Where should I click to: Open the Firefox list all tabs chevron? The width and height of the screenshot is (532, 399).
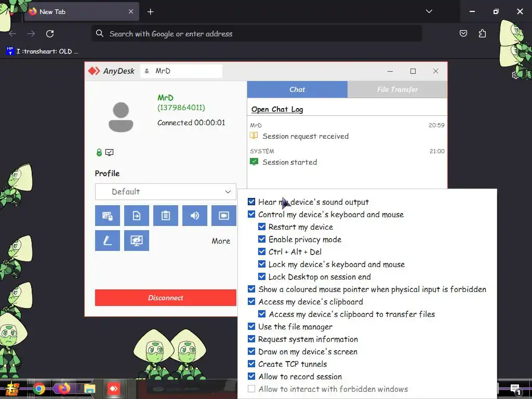coord(429,11)
